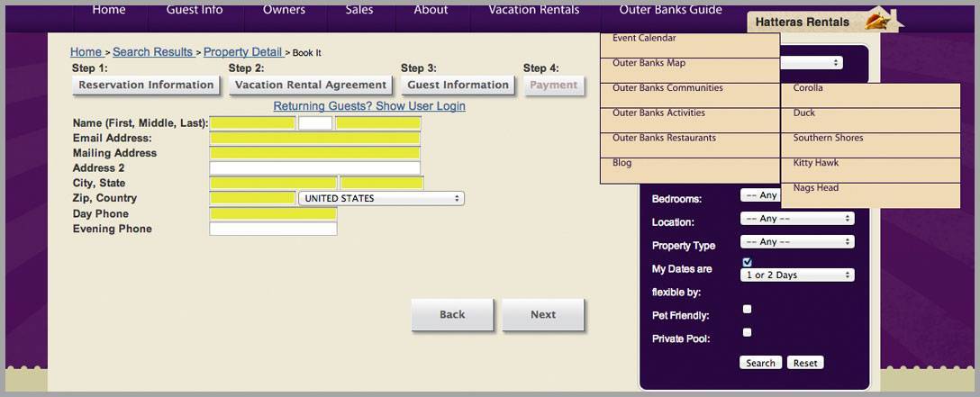Click the City input field
Image resolution: width=980 pixels, height=397 pixels.
[273, 183]
